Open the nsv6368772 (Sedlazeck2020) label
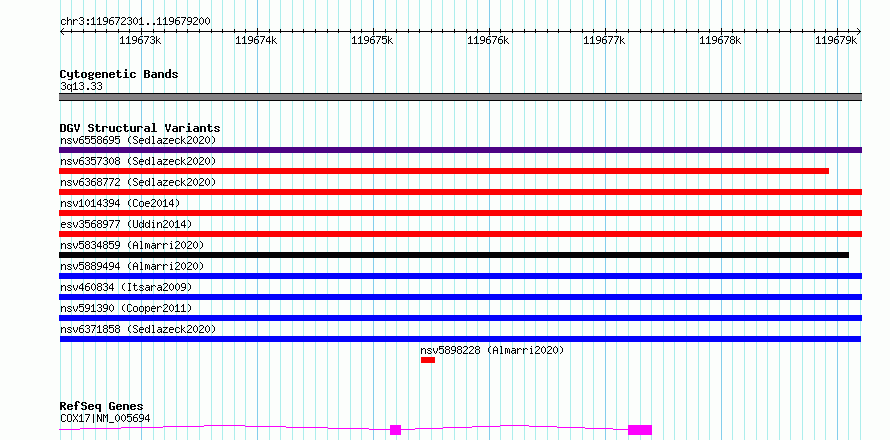890x440 pixels. click(x=138, y=182)
